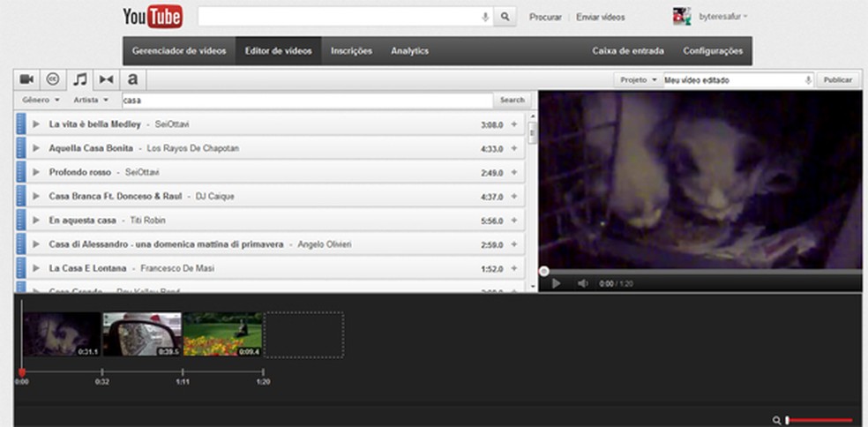Image resolution: width=868 pixels, height=427 pixels.
Task: Open Inscrições in navigation bar
Action: [x=351, y=51]
